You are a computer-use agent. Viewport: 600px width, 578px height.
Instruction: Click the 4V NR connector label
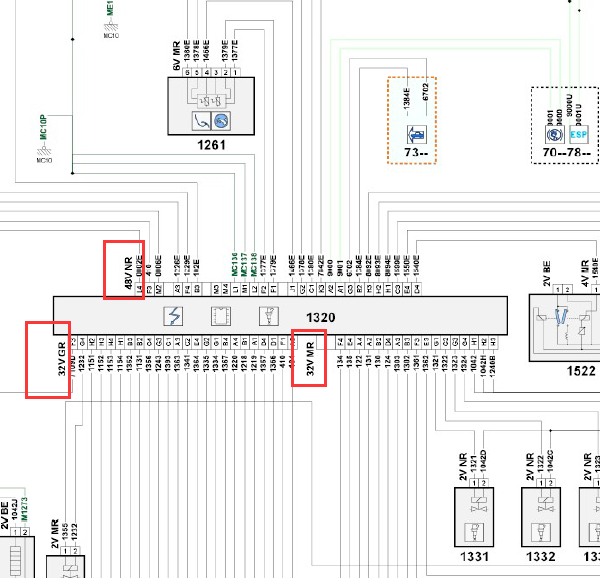click(585, 273)
